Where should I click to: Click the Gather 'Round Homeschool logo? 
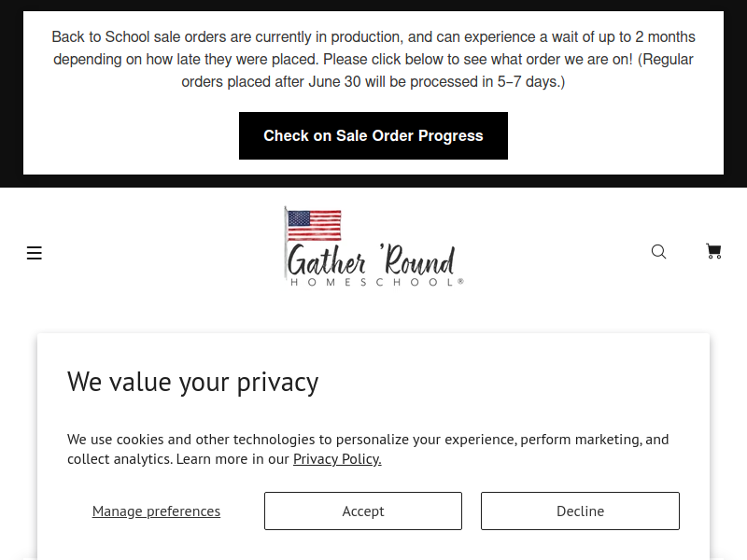click(x=373, y=246)
